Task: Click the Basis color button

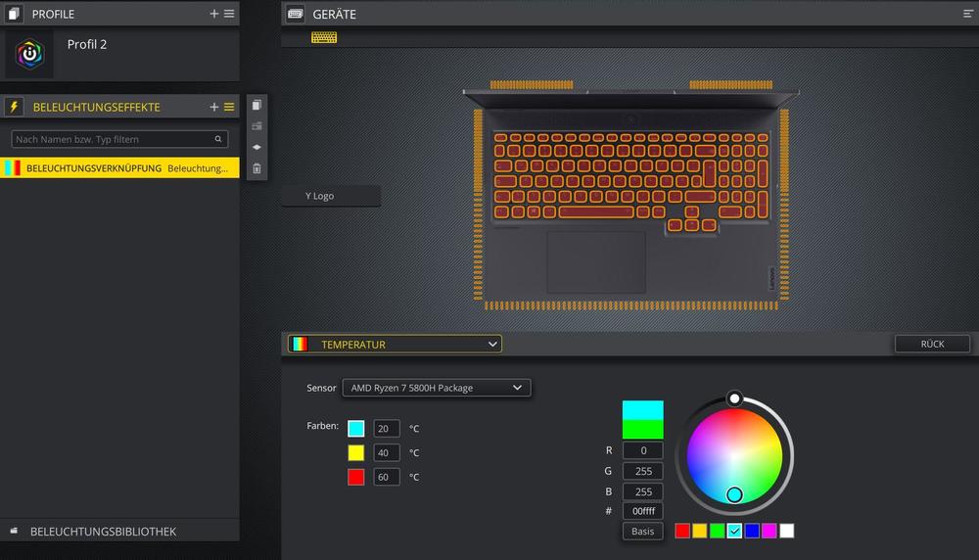Action: 642,532
